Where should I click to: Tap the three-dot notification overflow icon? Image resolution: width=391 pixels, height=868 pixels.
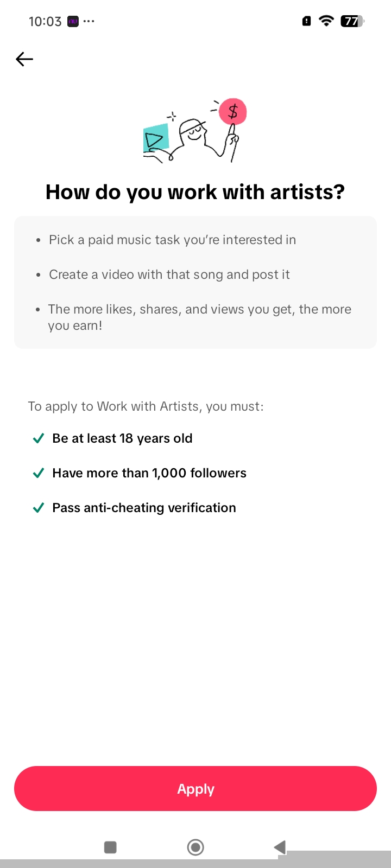89,21
